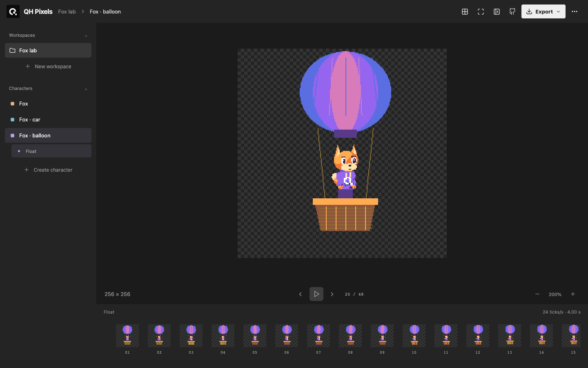Open the Export dropdown
The image size is (588, 368).
tap(543, 11)
